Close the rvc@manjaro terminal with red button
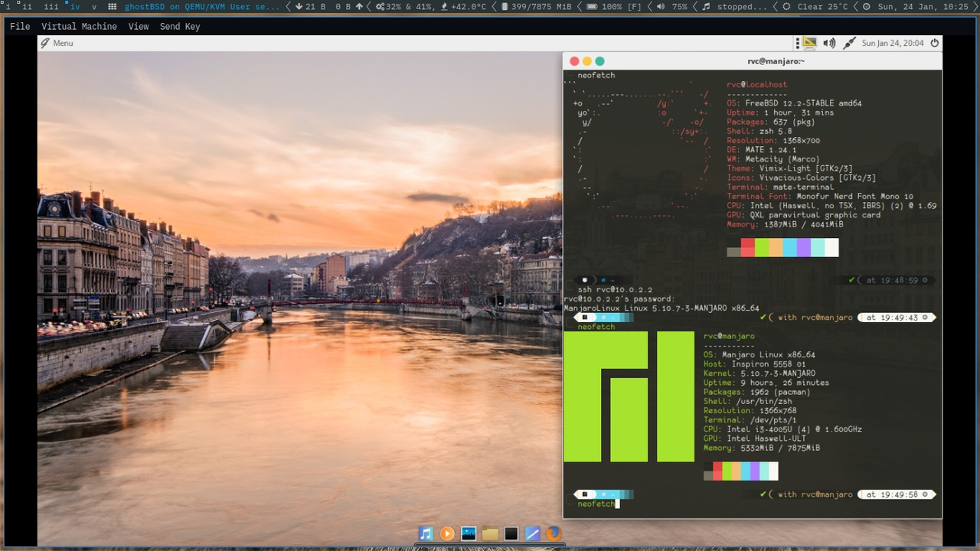Image resolution: width=980 pixels, height=551 pixels. (574, 61)
